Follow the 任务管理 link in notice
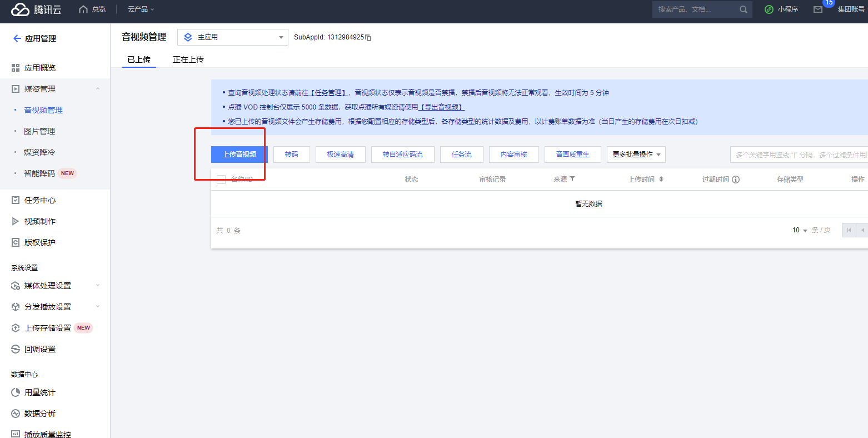The height and width of the screenshot is (438, 868). 329,93
